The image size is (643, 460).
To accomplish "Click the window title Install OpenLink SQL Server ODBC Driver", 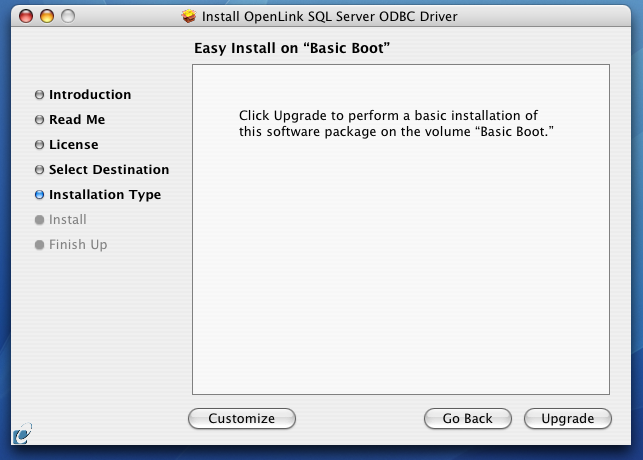I will (x=330, y=16).
